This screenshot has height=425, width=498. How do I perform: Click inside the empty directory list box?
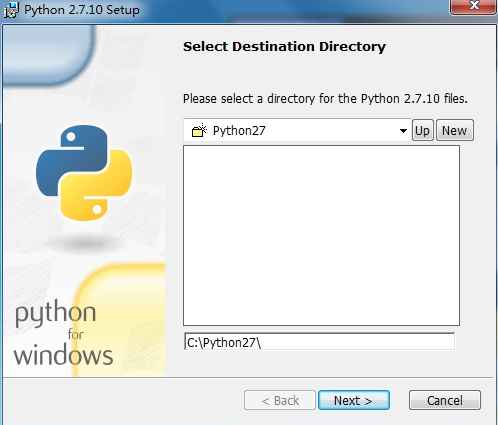[321, 235]
